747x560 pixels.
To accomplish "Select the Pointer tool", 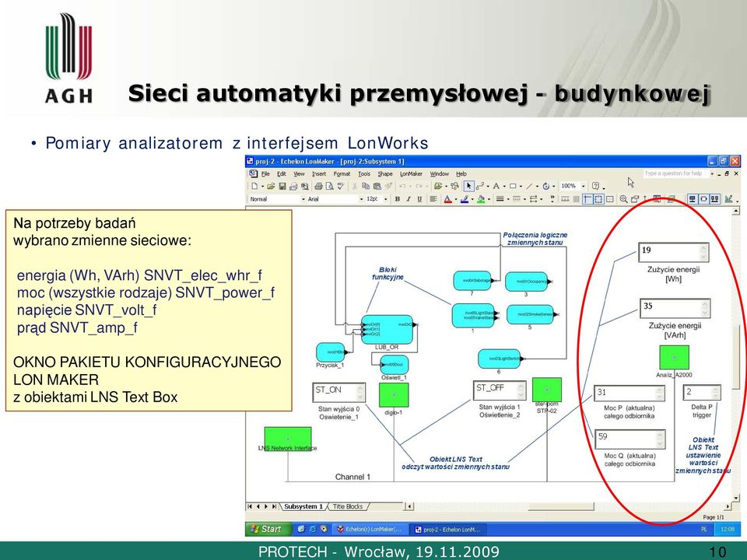I will (468, 186).
